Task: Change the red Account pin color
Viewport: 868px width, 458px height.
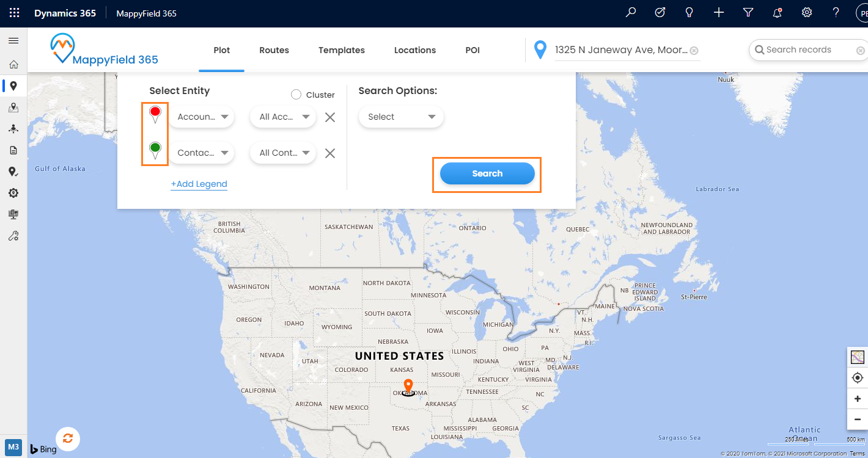Action: 155,114
